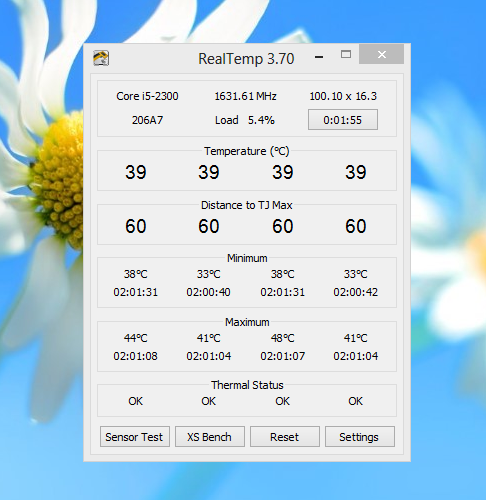Click the RealTemp app icon in title bar

(x=101, y=58)
